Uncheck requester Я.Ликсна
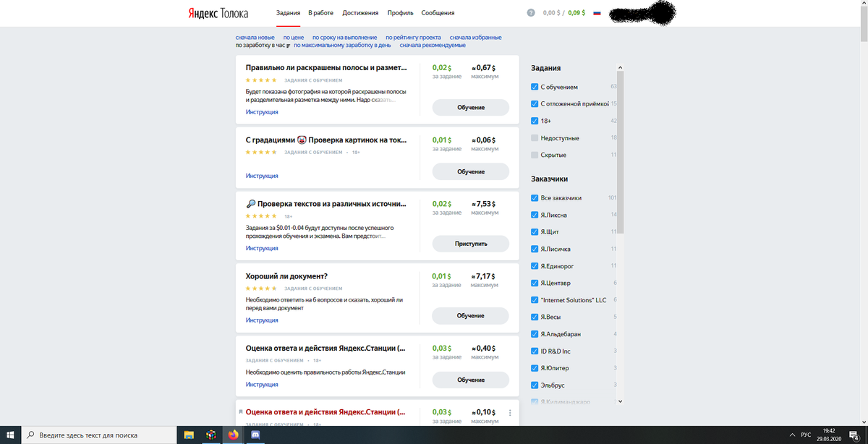Screen dimensions: 868x444 [x=535, y=215]
